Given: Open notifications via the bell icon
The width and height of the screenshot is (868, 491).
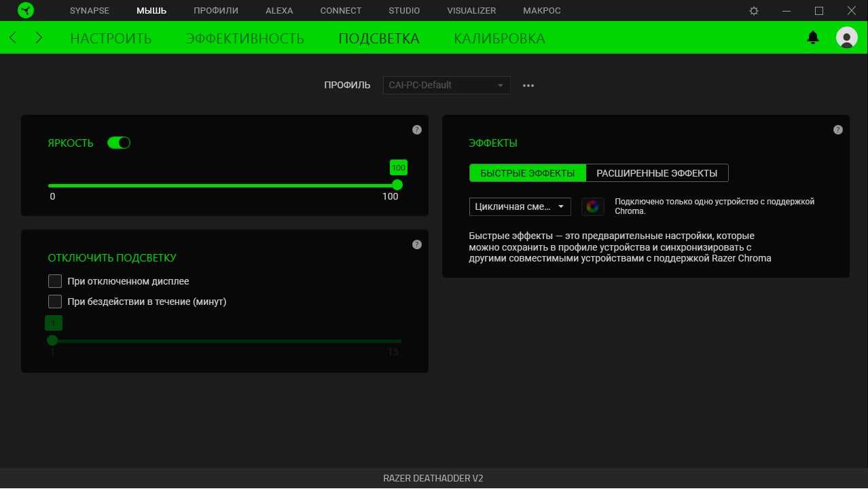Looking at the screenshot, I should pyautogui.click(x=812, y=38).
